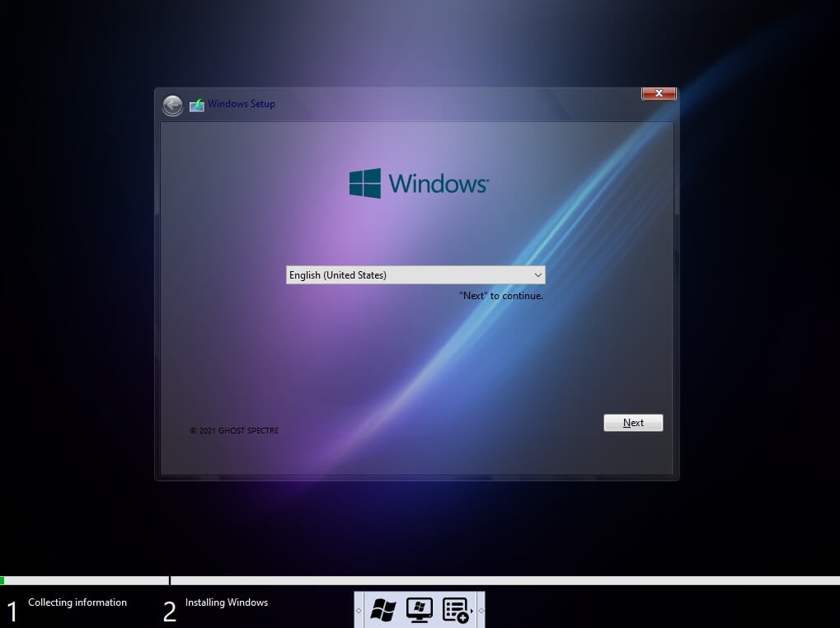The image size is (840, 628).
Task: Click the © 2021 GHOST SPECTRE text
Action: point(234,431)
